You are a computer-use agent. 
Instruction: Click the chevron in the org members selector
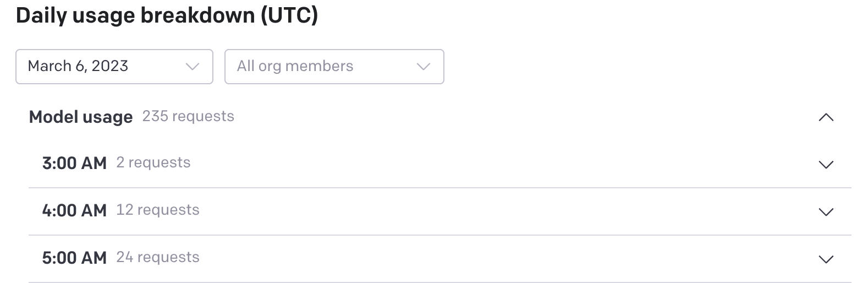(x=423, y=67)
